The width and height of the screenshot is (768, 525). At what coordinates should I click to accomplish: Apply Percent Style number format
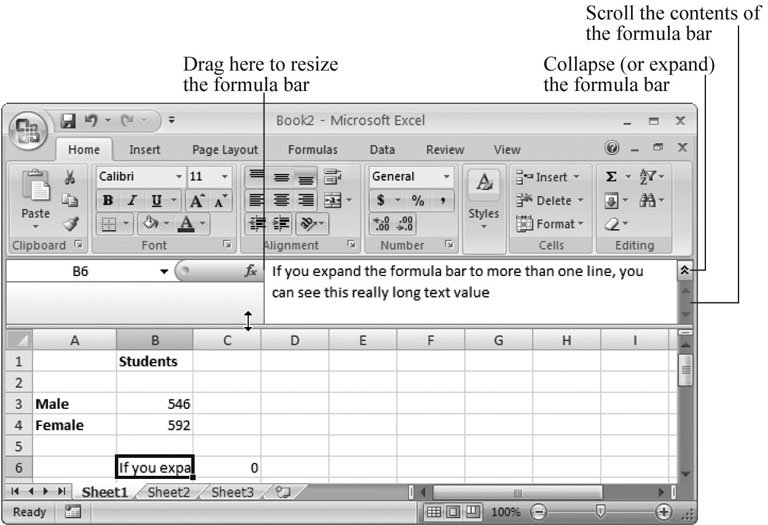418,200
